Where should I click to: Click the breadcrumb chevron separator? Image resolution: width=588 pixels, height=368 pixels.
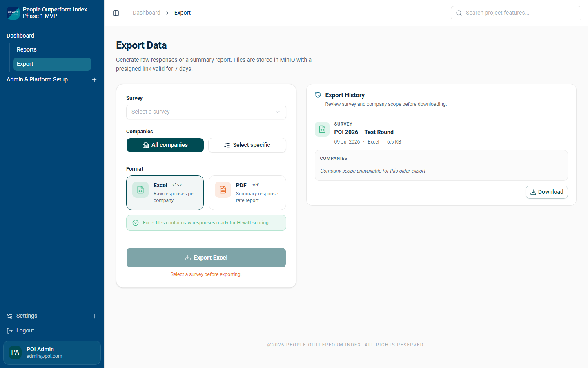167,13
